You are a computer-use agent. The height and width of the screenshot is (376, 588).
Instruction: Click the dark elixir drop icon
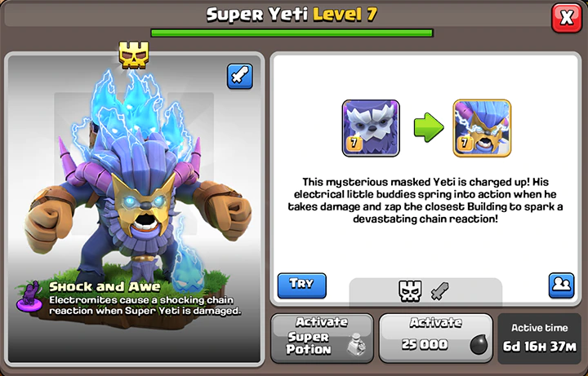(x=479, y=345)
